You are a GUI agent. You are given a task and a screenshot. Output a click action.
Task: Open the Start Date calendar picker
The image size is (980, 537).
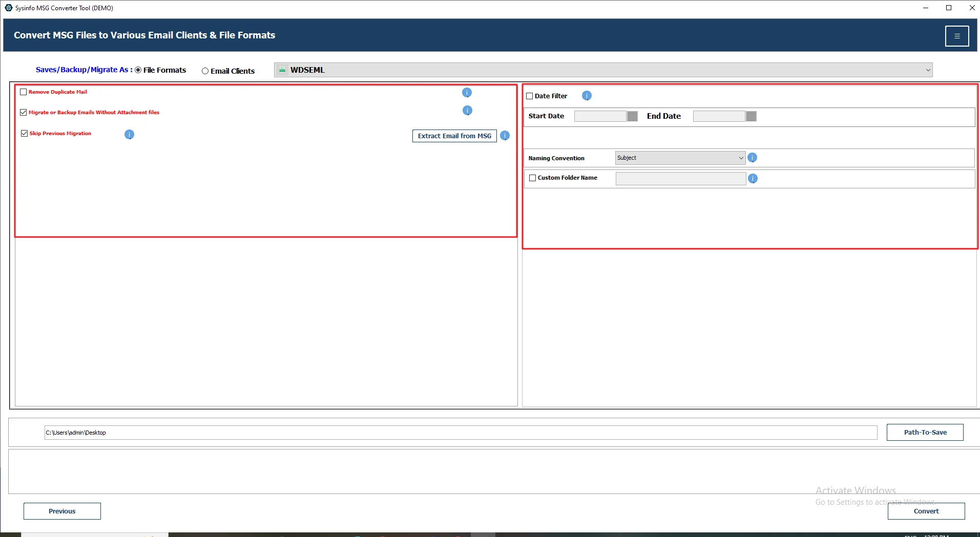click(x=632, y=116)
